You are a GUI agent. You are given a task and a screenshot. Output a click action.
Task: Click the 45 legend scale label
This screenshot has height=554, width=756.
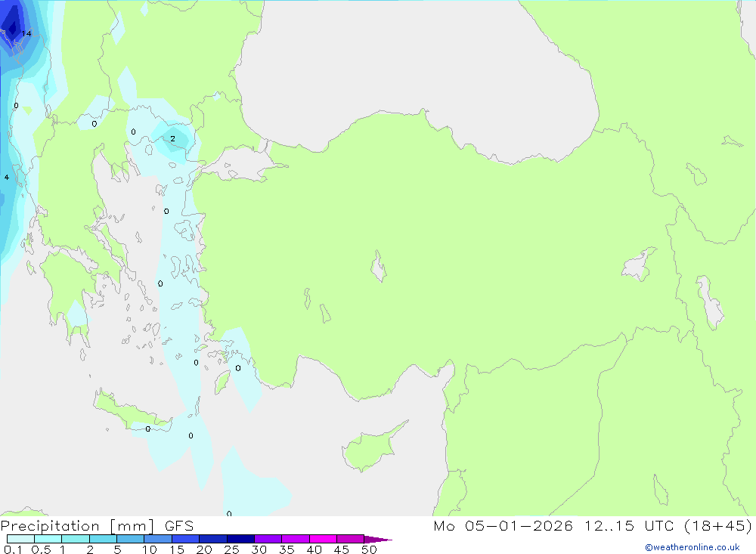(342, 549)
